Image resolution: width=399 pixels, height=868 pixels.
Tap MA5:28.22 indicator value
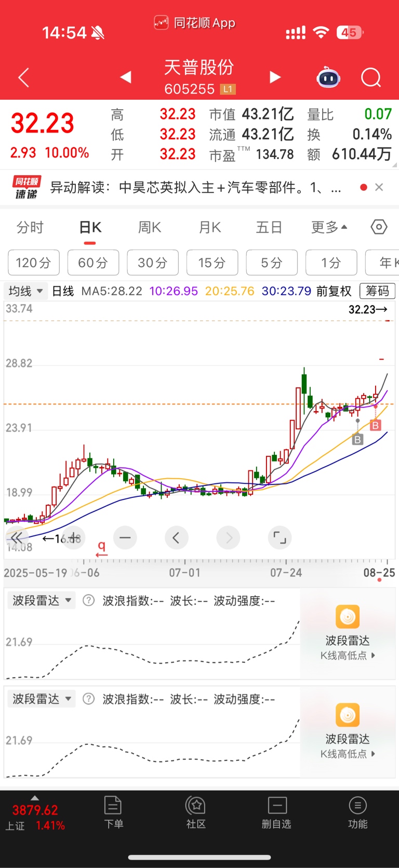112,291
